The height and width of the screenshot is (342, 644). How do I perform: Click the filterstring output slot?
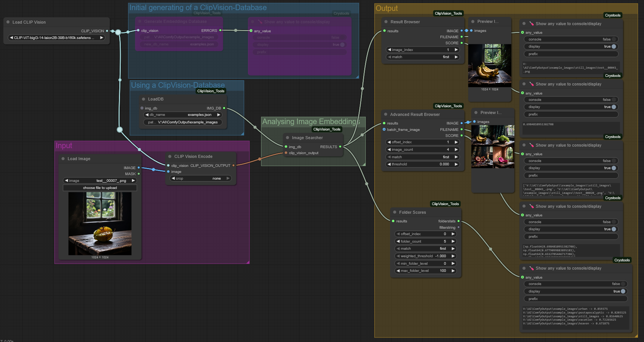coord(459,227)
